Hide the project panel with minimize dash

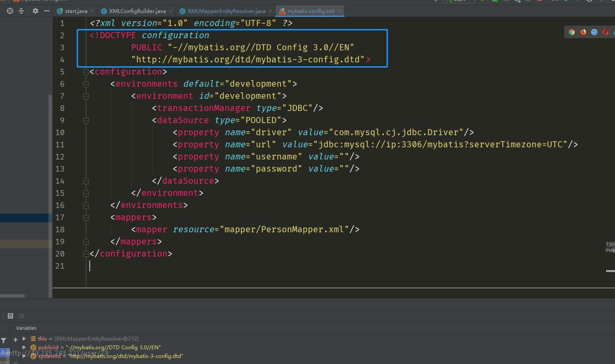(x=47, y=11)
